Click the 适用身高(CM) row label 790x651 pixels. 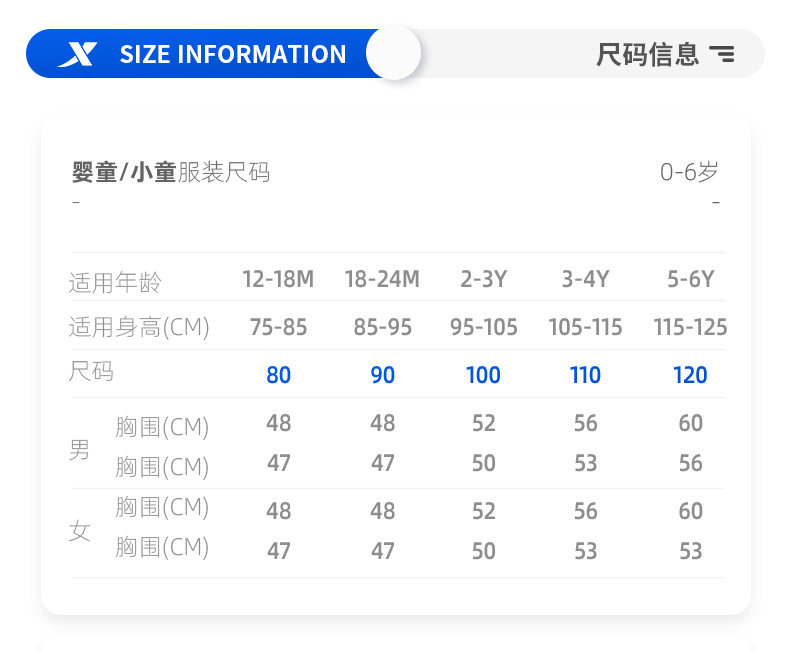tap(139, 327)
